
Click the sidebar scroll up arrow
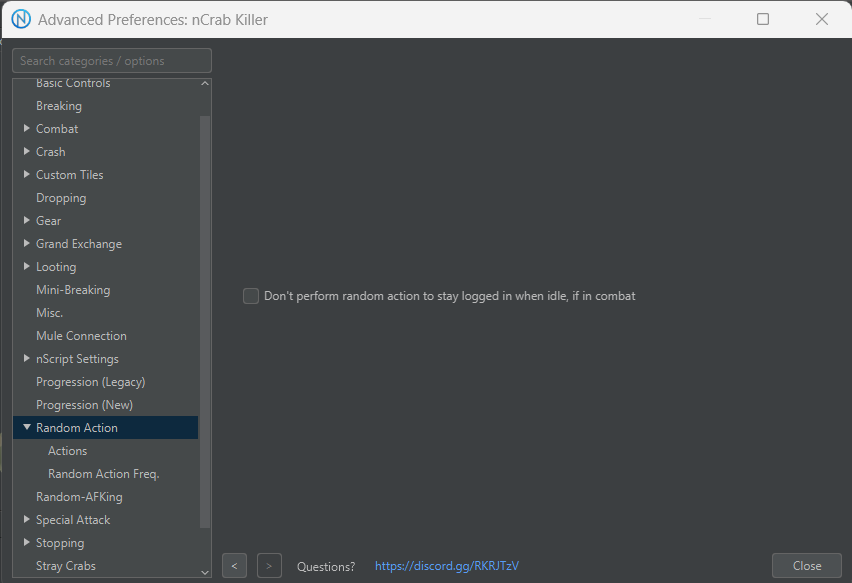pos(205,84)
